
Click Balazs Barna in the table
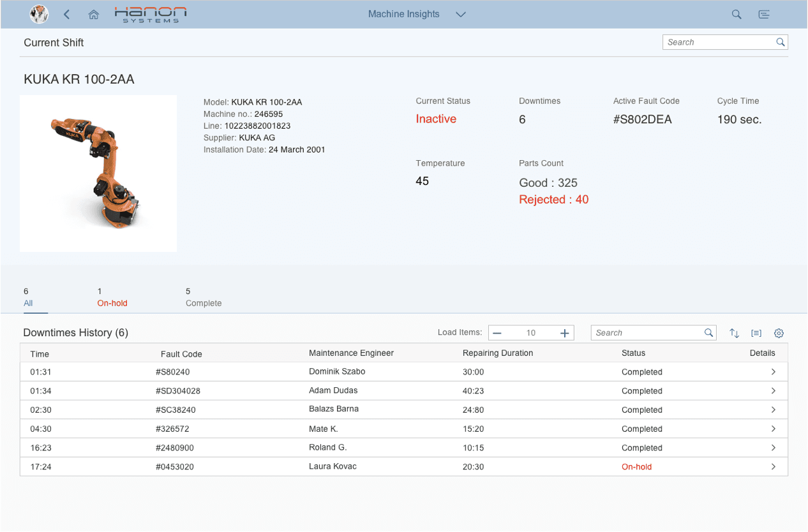tap(334, 409)
